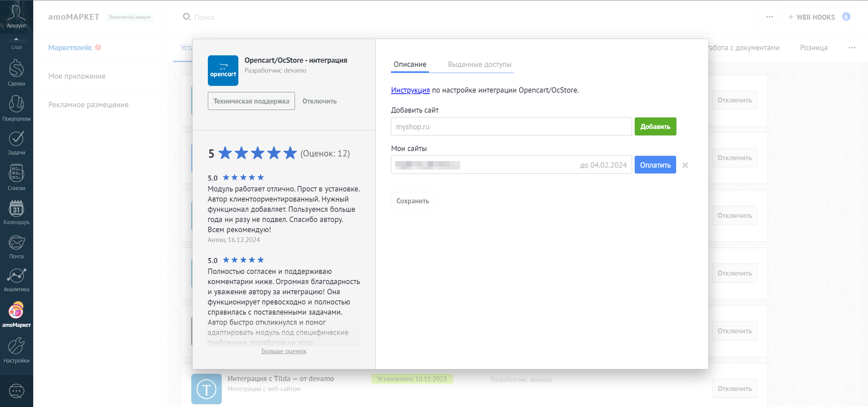The height and width of the screenshot is (407, 868).
Task: Open the chat bubble icon in sidebar
Action: [16, 391]
